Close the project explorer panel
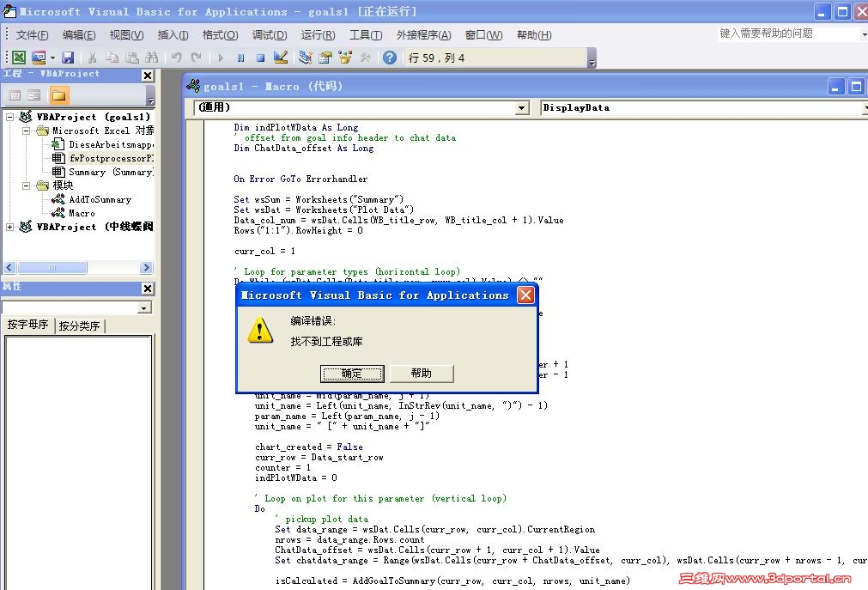 (148, 76)
